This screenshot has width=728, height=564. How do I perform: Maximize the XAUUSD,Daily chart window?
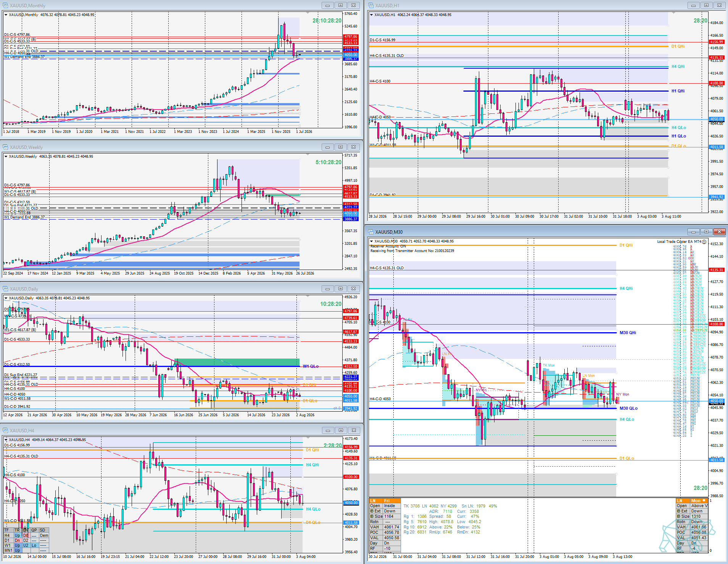point(340,289)
